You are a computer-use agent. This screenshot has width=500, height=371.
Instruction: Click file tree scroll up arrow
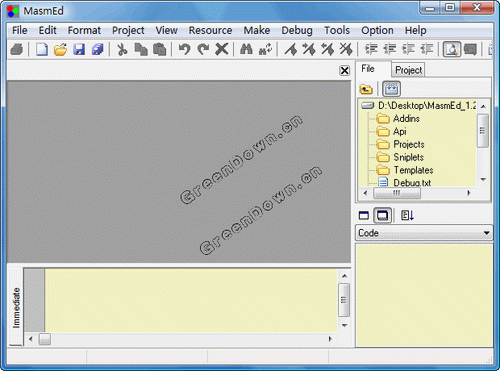(x=483, y=106)
